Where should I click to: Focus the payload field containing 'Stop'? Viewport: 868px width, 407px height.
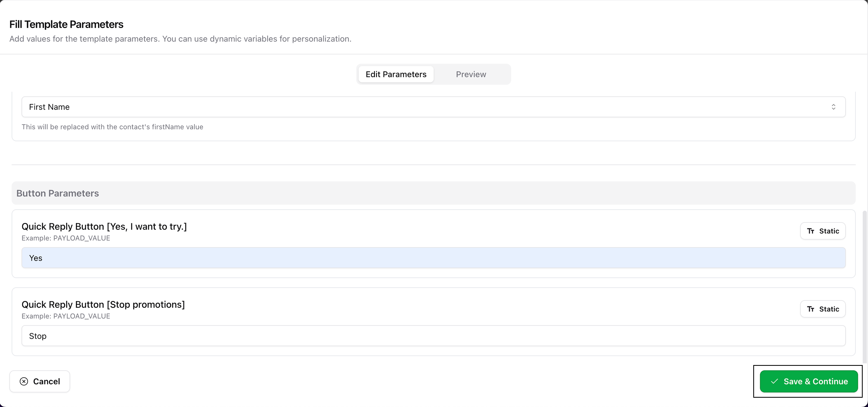pos(433,336)
